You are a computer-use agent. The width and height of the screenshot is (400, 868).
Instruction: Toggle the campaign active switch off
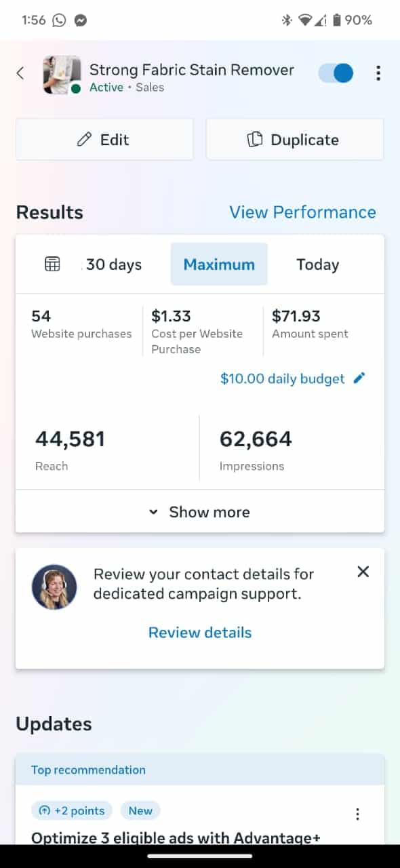tap(336, 73)
